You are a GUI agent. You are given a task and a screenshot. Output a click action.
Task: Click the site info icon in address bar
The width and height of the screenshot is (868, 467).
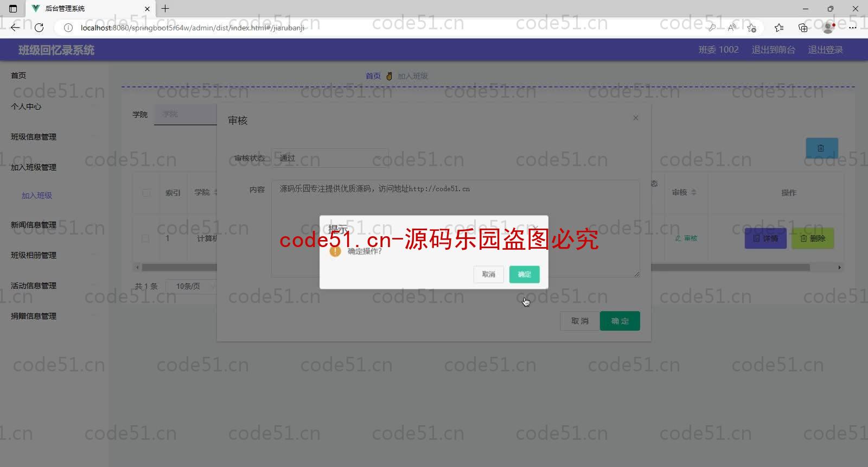coord(68,28)
